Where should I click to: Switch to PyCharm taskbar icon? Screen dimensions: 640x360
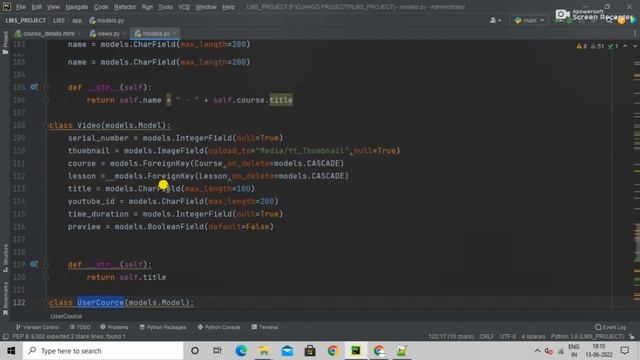pyautogui.click(x=356, y=351)
